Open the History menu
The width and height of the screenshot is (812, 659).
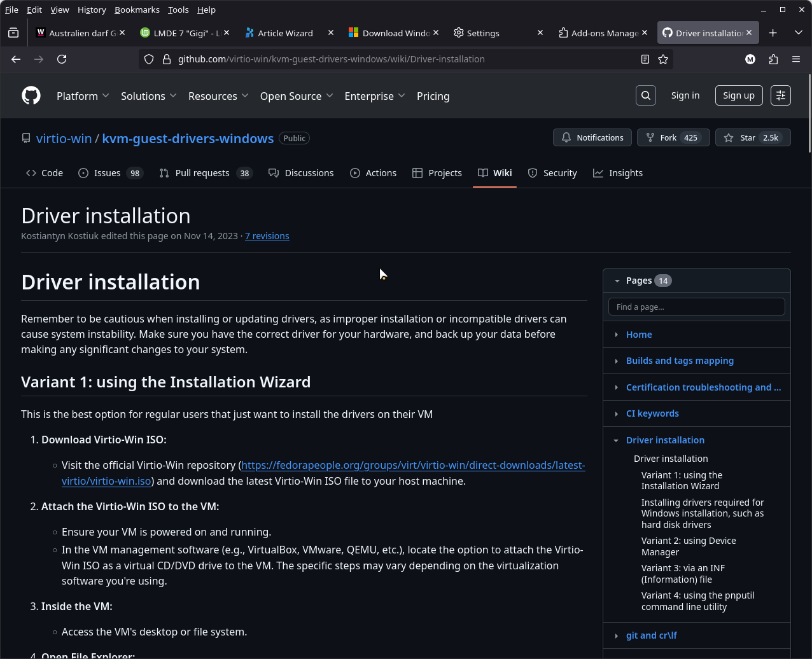pos(92,10)
